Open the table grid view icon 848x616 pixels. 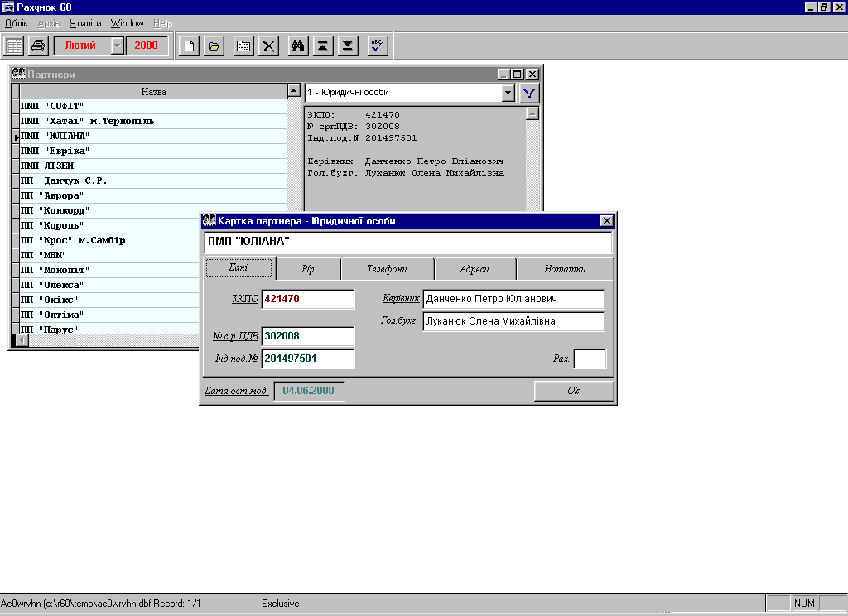(x=13, y=46)
